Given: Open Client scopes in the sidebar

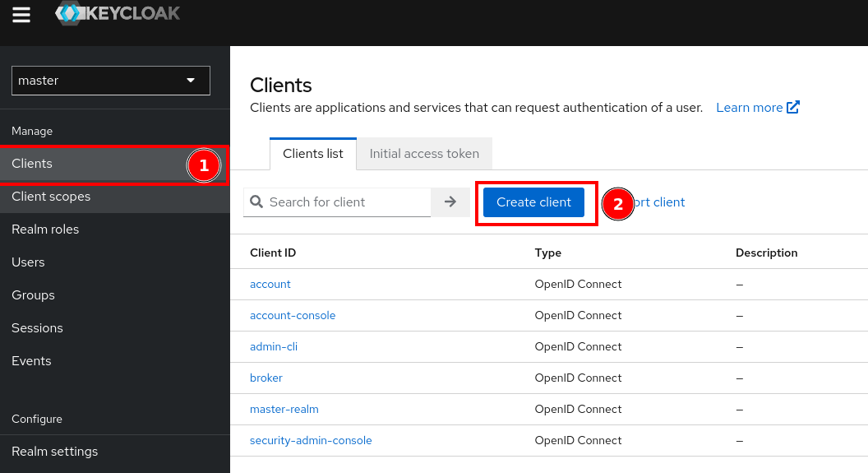Looking at the screenshot, I should click(51, 197).
